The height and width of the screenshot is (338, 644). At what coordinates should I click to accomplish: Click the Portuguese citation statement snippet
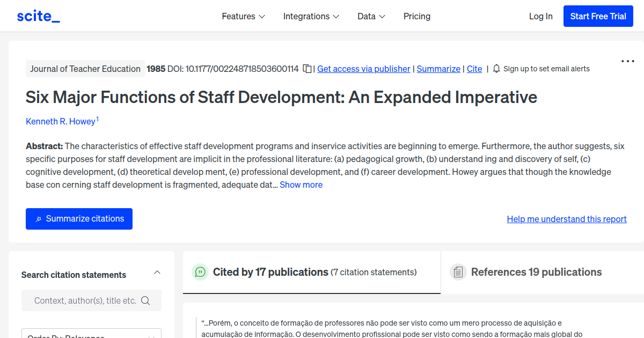(x=392, y=328)
